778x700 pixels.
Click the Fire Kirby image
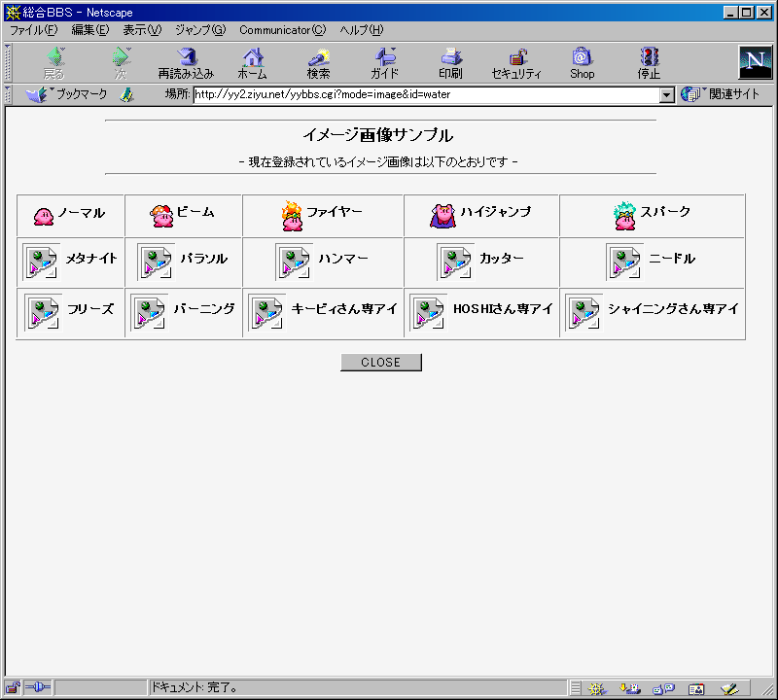click(292, 216)
